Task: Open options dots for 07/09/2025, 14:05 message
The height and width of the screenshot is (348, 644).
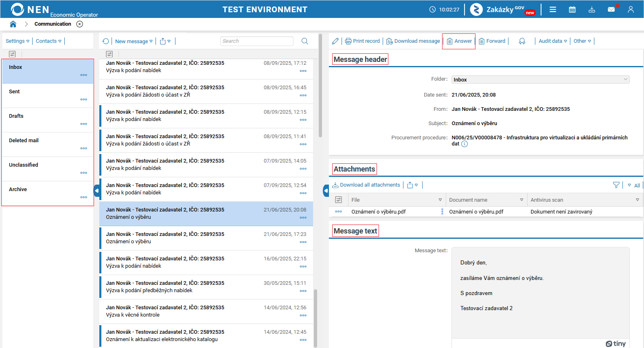Action: (303, 169)
